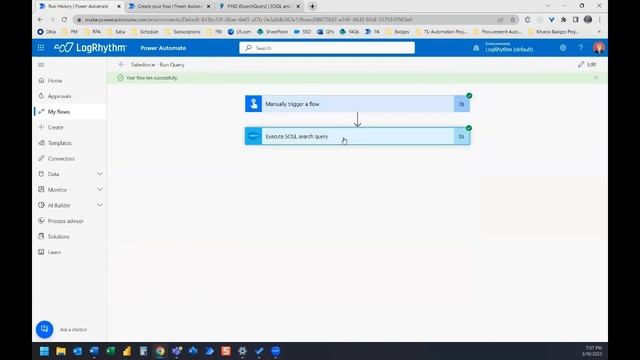Screen dimensions: 640x360
Task: Click the Edit button
Action: pos(587,64)
